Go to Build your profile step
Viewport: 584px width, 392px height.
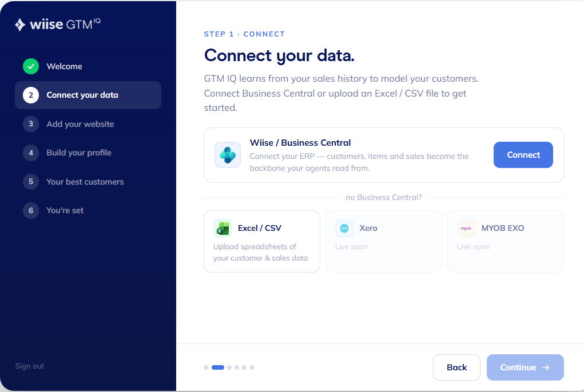[x=88, y=153]
